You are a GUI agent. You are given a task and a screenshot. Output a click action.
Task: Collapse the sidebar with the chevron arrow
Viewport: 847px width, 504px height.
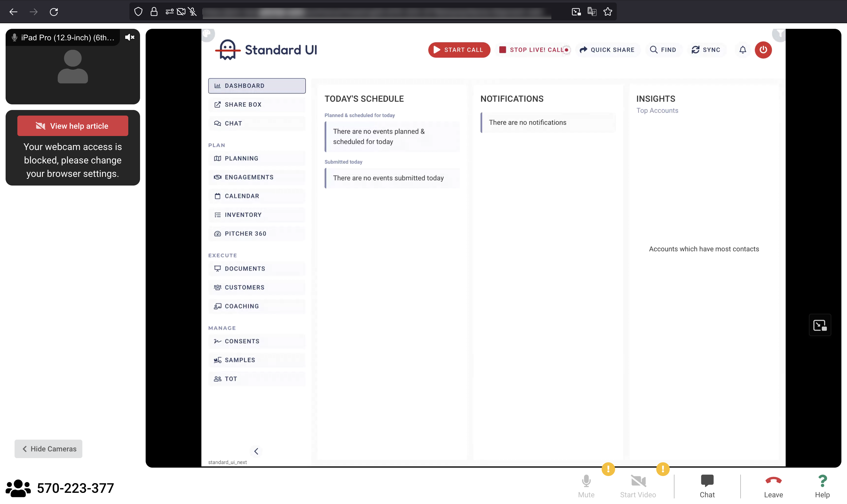coord(256,451)
